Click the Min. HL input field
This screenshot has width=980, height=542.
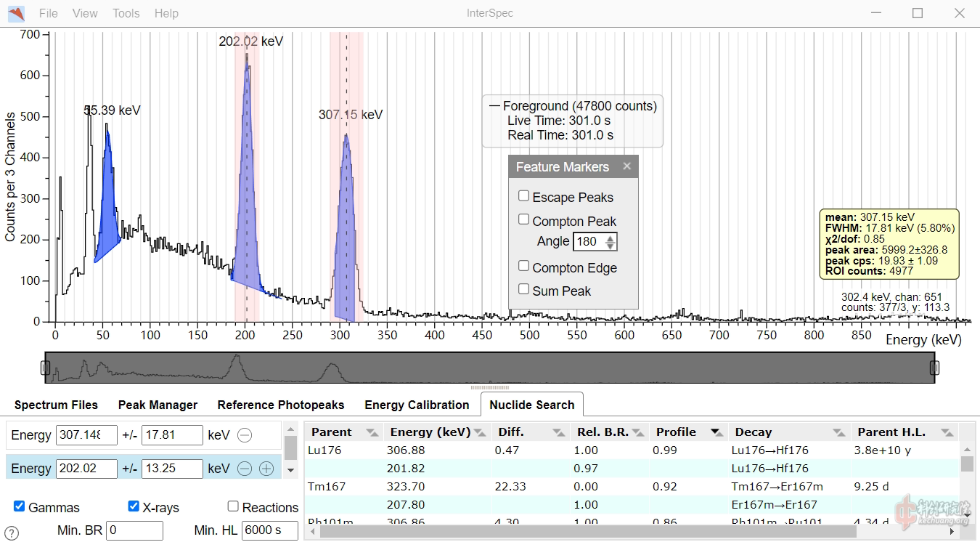(x=270, y=530)
